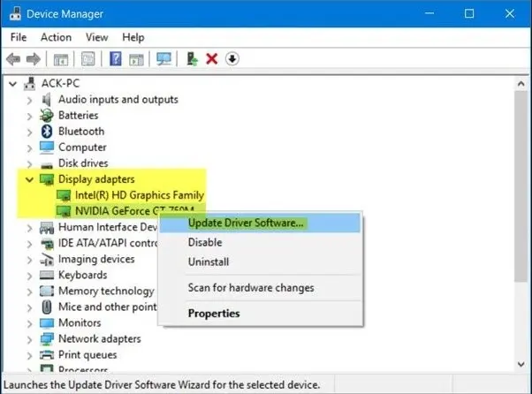This screenshot has height=394, width=532.
Task: Click the blue Help question-mark toolbar icon
Action: click(116, 58)
